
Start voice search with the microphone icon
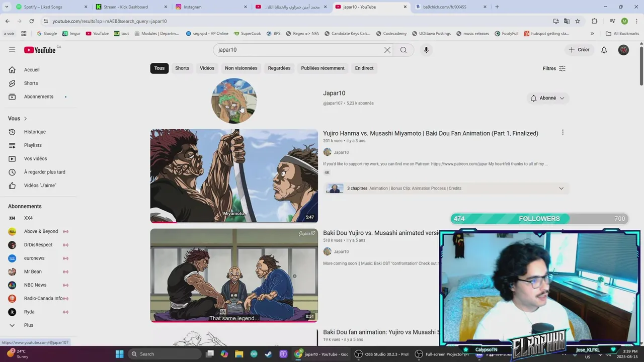coord(426,50)
